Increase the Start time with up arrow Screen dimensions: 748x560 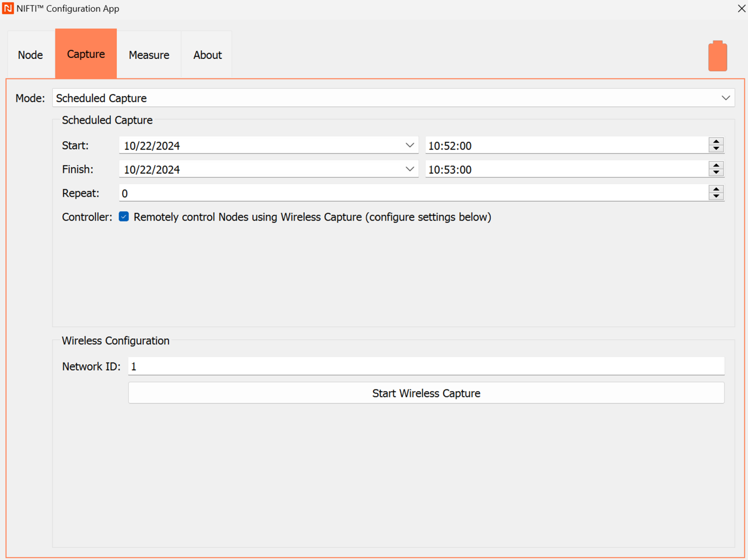(716, 141)
